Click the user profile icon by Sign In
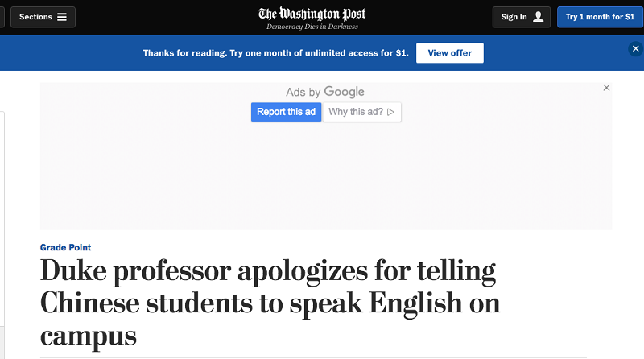This screenshot has height=359, width=644. pos(539,17)
